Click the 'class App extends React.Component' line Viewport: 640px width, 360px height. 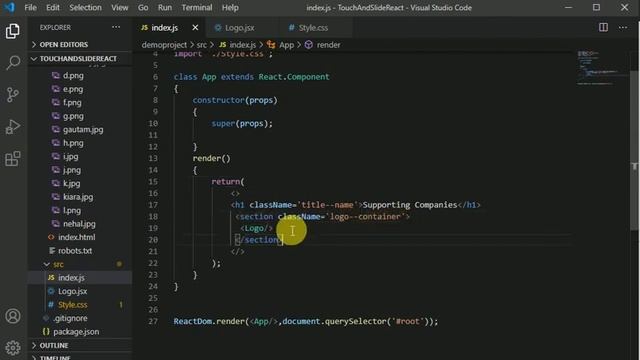(x=251, y=77)
